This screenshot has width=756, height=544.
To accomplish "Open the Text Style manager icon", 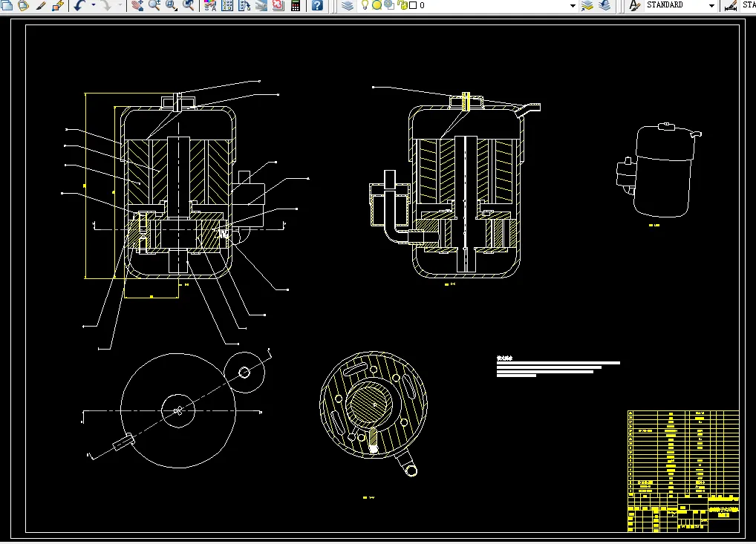I will (634, 5).
